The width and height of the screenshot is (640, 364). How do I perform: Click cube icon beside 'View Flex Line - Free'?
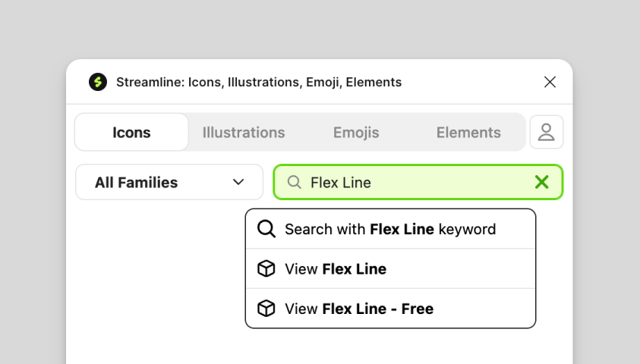[266, 309]
